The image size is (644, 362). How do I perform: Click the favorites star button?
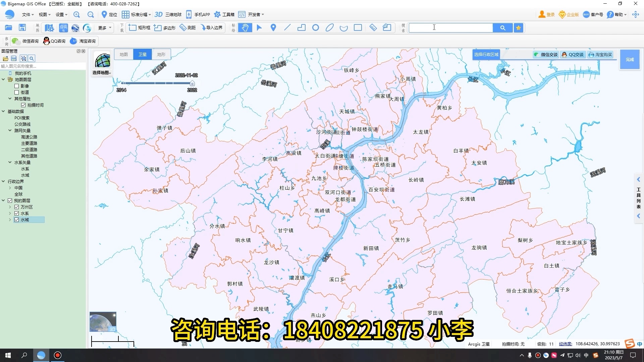(x=519, y=28)
